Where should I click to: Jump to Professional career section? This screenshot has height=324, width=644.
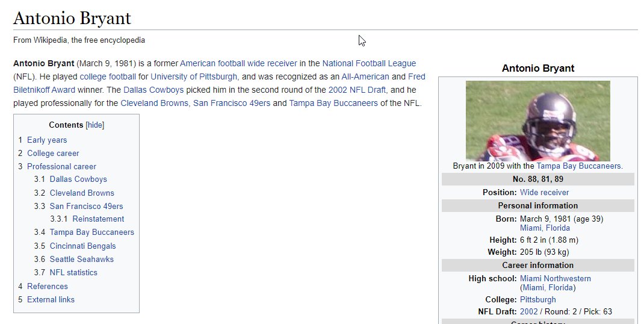pos(61,167)
